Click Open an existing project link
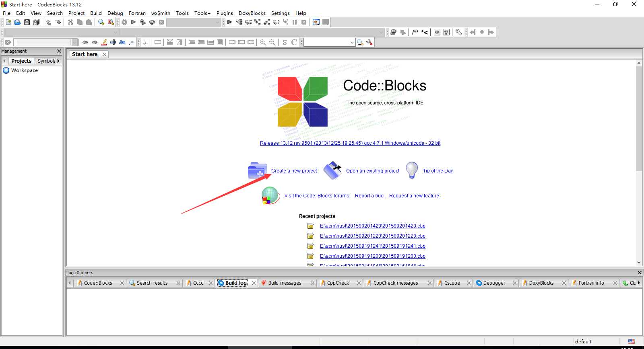 point(373,170)
